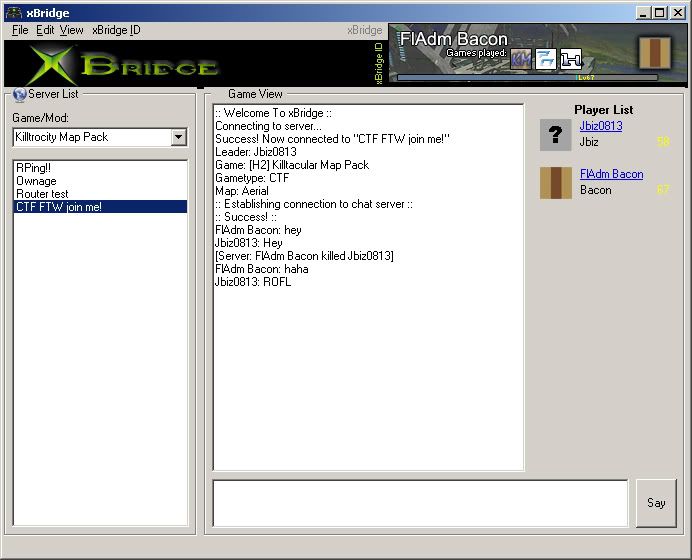The height and width of the screenshot is (560, 692).
Task: Open the Edit menu
Action: click(45, 30)
